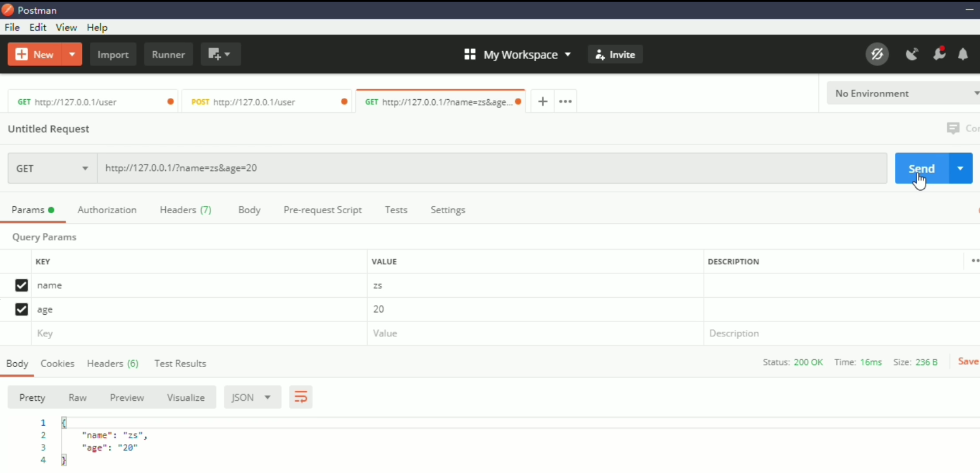This screenshot has height=473, width=980.
Task: Click the 16ms response time value
Action: [871, 362]
